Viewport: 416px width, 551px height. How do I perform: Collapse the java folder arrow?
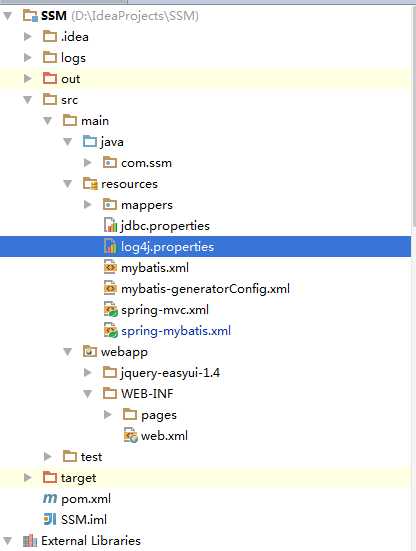pyautogui.click(x=67, y=142)
